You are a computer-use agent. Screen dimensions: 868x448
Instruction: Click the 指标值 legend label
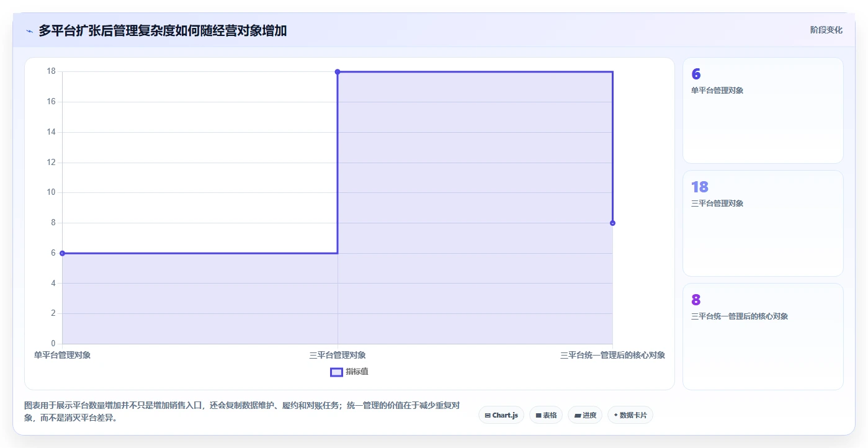pyautogui.click(x=357, y=372)
